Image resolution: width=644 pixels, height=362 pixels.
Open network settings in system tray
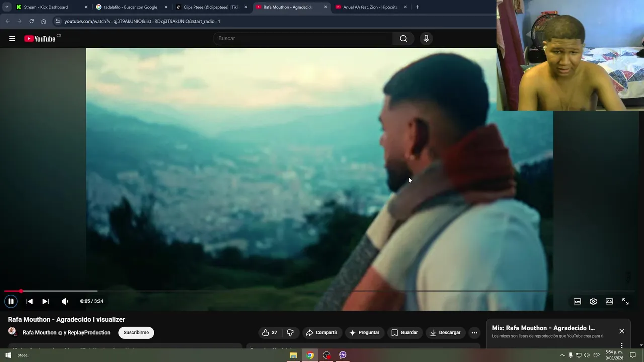[x=579, y=355]
